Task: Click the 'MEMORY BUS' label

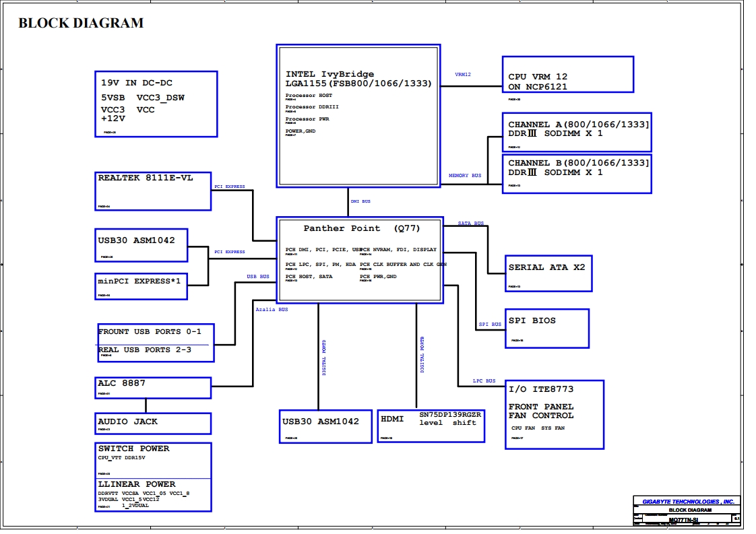Action: 466,176
